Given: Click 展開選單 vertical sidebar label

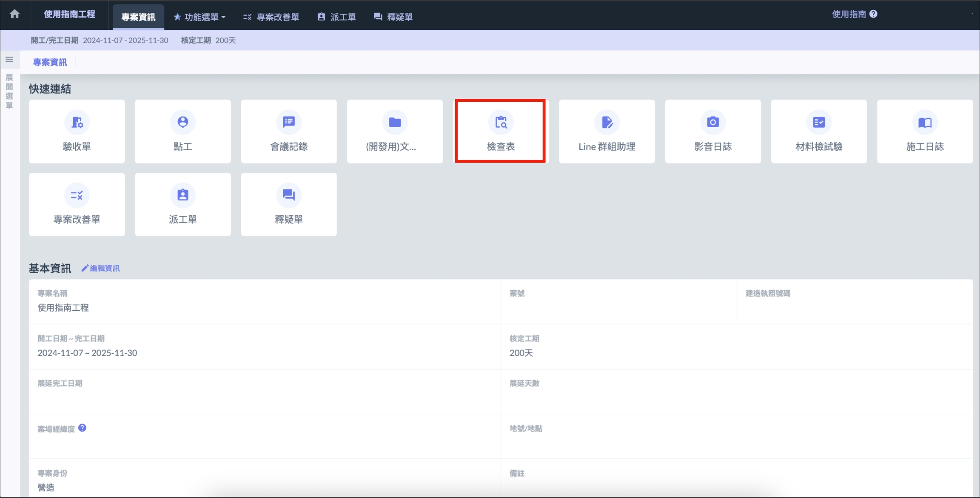Looking at the screenshot, I should [9, 91].
